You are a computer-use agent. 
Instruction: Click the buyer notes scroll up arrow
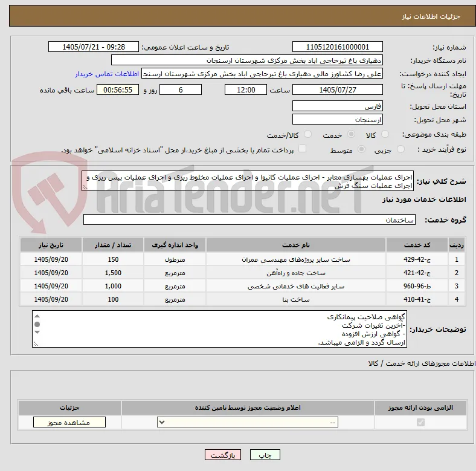point(37,316)
